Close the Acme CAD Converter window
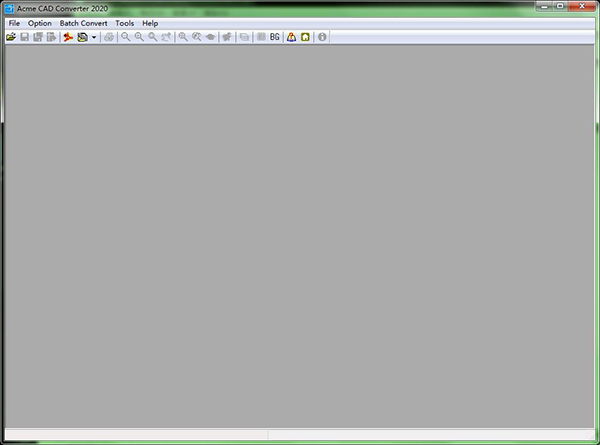 (582, 6)
